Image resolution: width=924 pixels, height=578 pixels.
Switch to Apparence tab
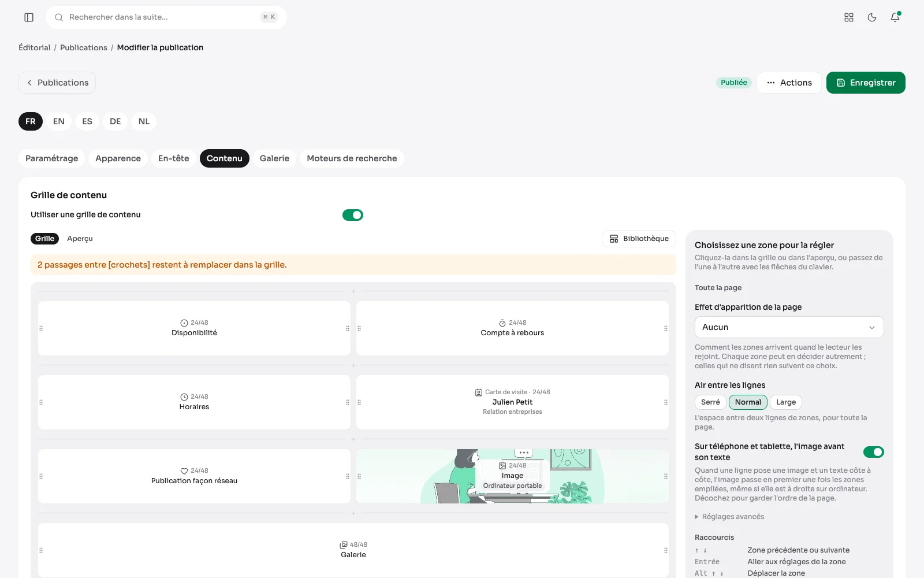118,158
